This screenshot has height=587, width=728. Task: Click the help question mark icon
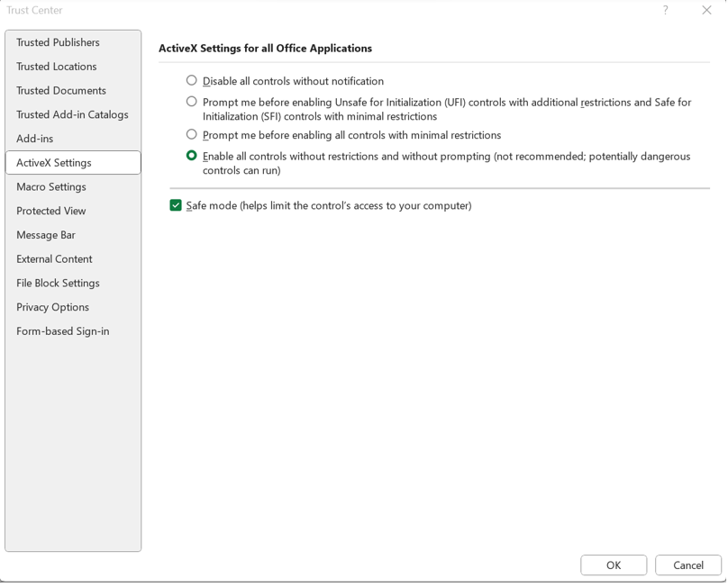click(x=664, y=11)
